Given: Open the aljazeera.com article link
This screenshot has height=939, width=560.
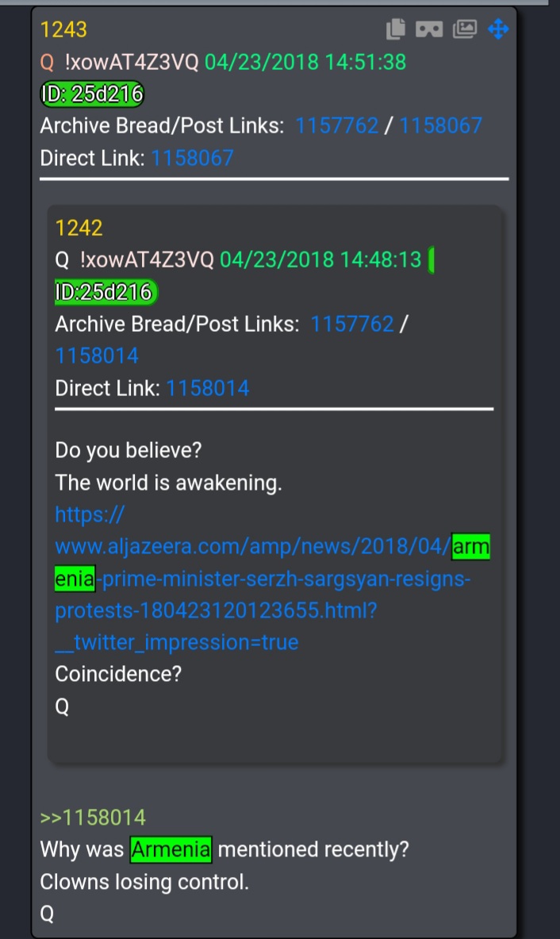Looking at the screenshot, I should (272, 579).
